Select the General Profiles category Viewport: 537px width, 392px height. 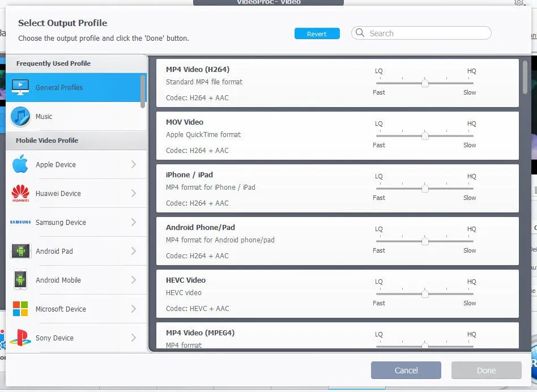[59, 88]
